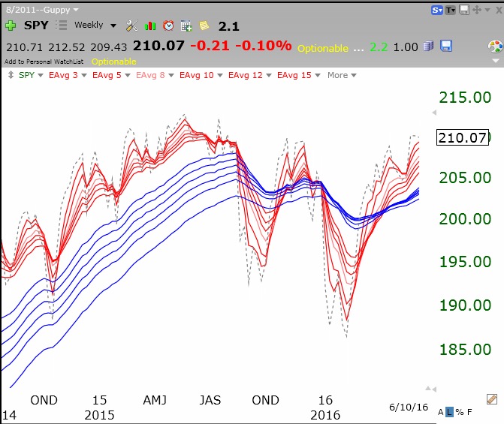Open the alarm clock alert icon
The image size is (504, 424).
tap(168, 26)
